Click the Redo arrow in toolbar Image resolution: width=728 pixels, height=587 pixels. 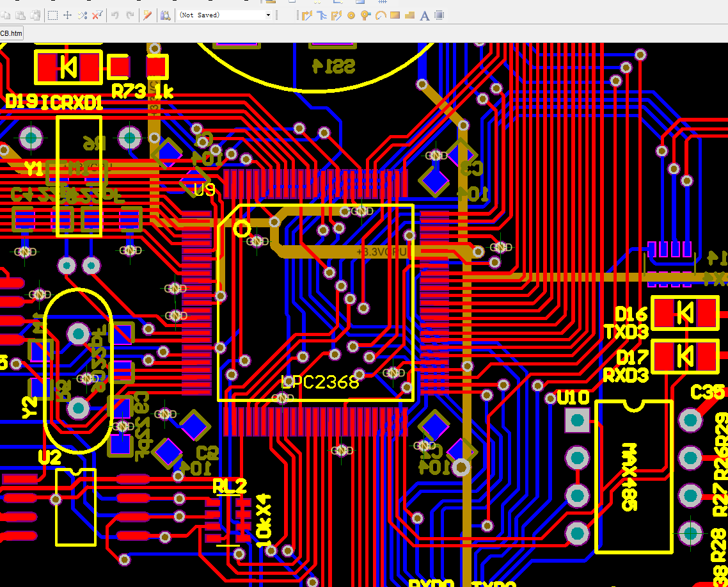130,15
